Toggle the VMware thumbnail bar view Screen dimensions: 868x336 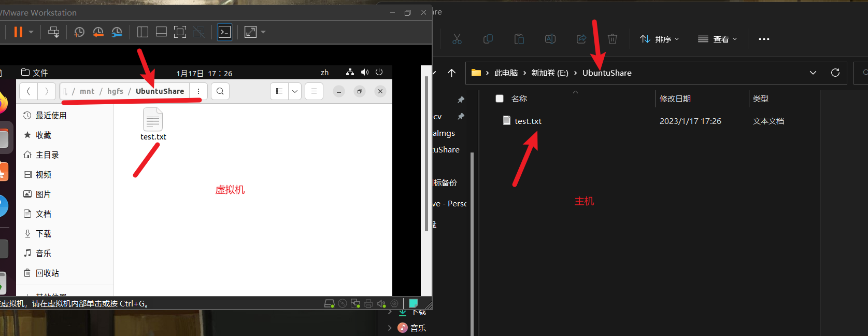tap(161, 32)
